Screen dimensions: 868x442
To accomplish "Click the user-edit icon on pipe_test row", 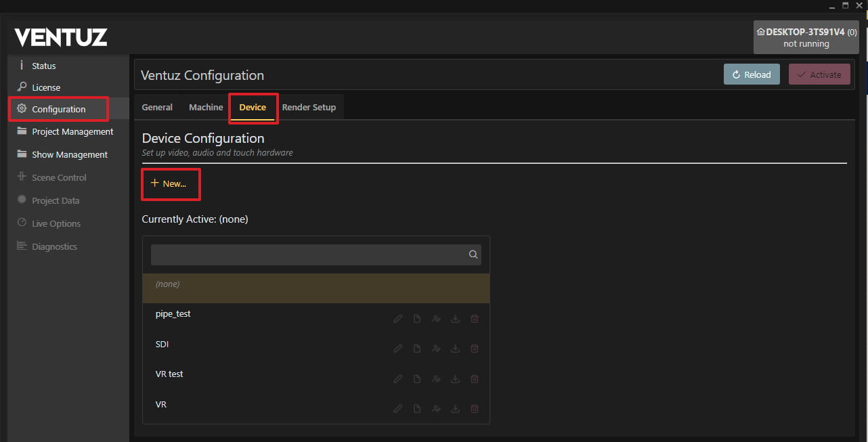I will pyautogui.click(x=436, y=319).
